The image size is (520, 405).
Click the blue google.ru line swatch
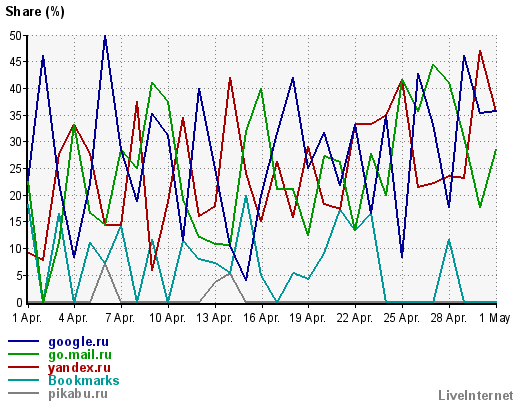23,341
